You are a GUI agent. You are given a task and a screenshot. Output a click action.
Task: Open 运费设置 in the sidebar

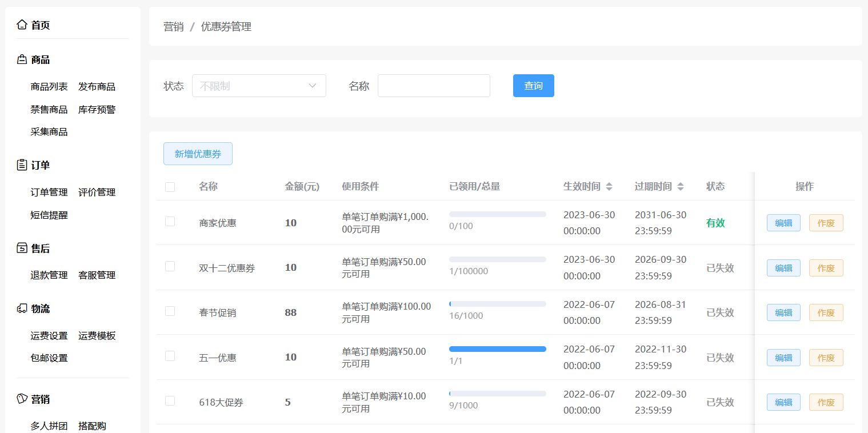pos(49,336)
